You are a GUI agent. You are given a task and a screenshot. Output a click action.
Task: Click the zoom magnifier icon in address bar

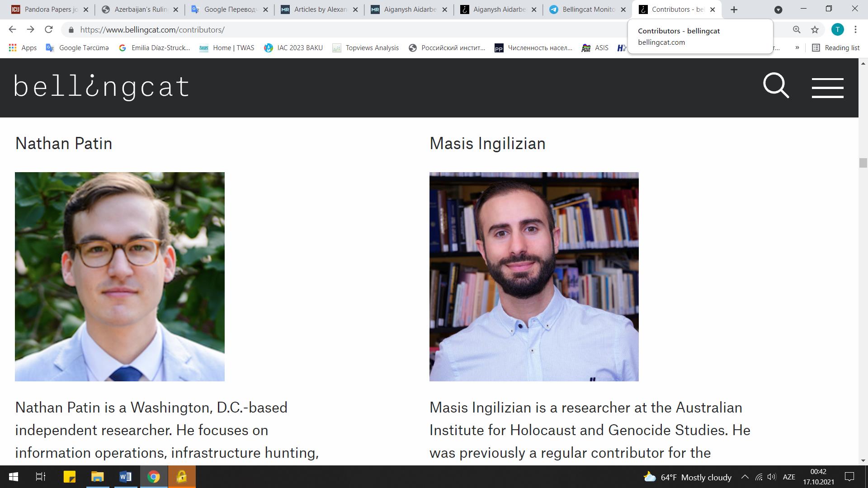[x=797, y=30]
